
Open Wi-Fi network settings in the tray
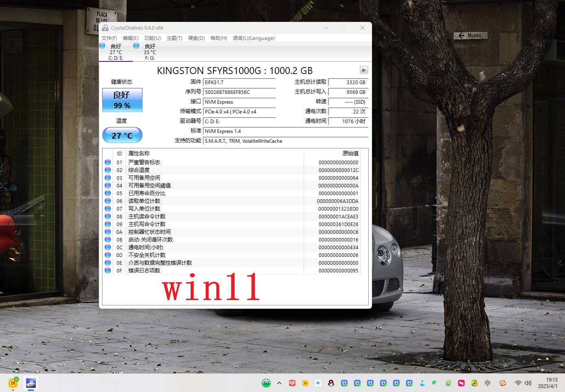(518, 383)
